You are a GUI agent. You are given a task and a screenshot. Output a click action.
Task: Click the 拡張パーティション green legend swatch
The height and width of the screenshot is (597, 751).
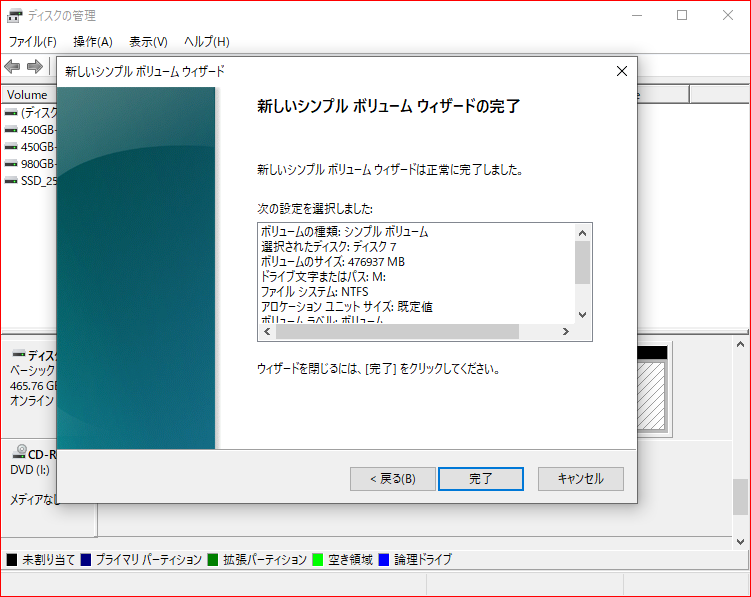click(x=213, y=560)
